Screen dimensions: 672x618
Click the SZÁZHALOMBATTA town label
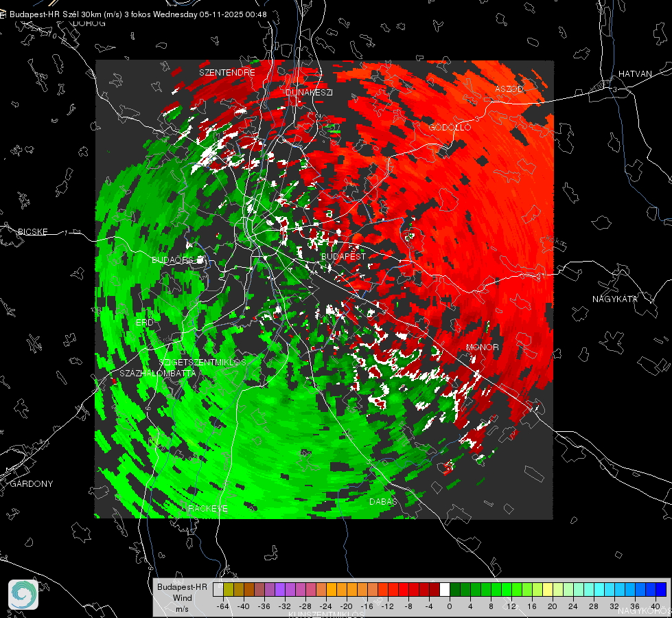click(x=158, y=373)
